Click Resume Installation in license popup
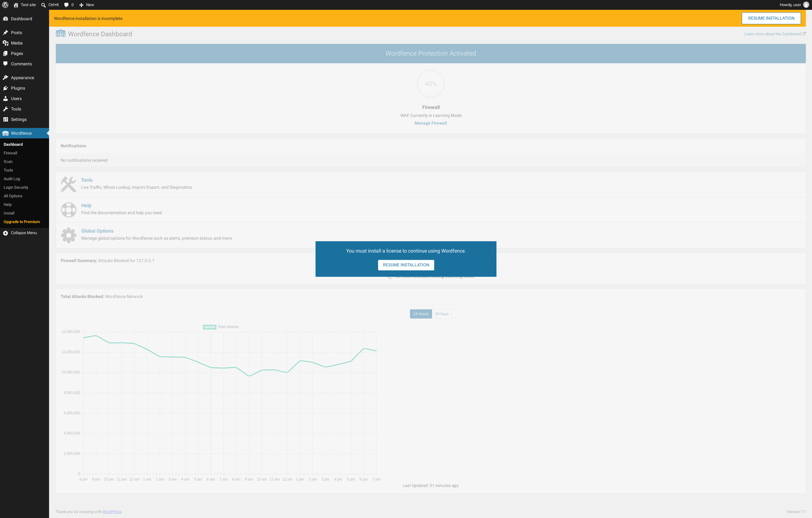The height and width of the screenshot is (518, 812). click(406, 265)
